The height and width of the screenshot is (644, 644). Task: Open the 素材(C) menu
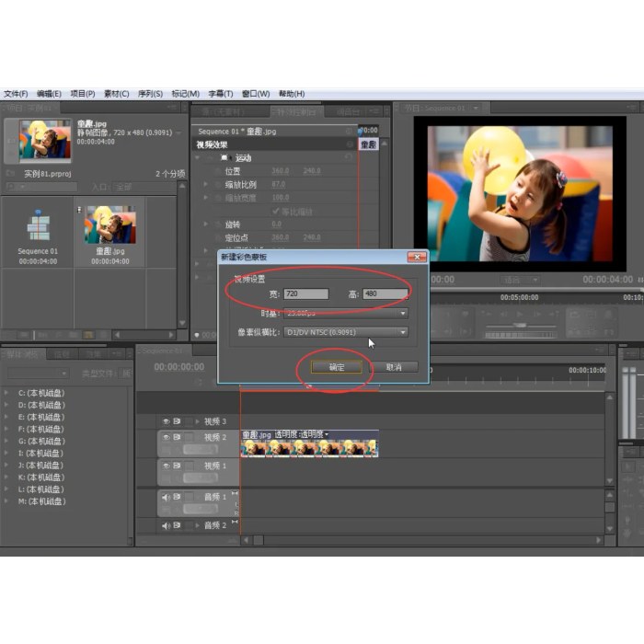116,94
